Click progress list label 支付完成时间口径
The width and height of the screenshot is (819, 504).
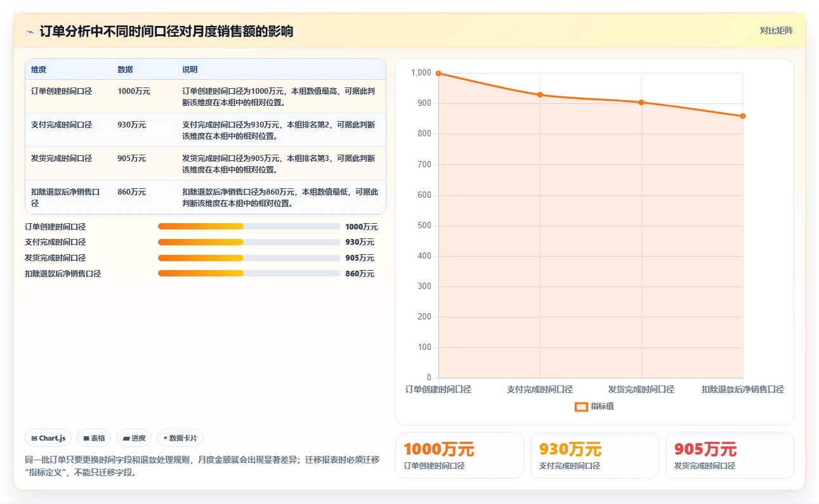(x=55, y=242)
